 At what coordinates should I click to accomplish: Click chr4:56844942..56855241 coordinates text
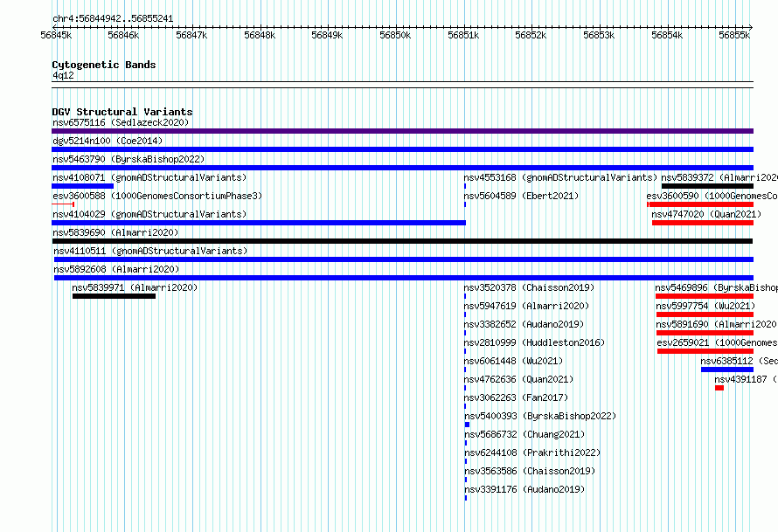tap(113, 19)
